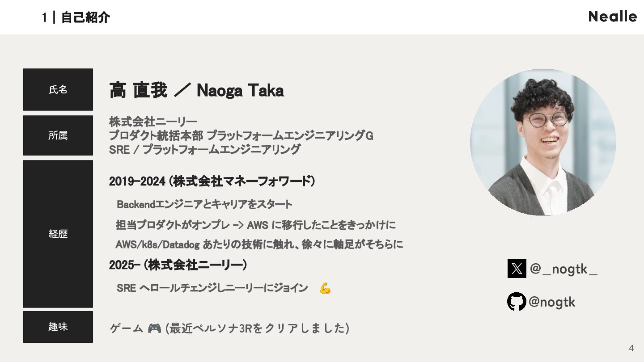Viewport: 644px width, 362px height.
Task: Select the 経歴 label box
Action: click(x=58, y=234)
